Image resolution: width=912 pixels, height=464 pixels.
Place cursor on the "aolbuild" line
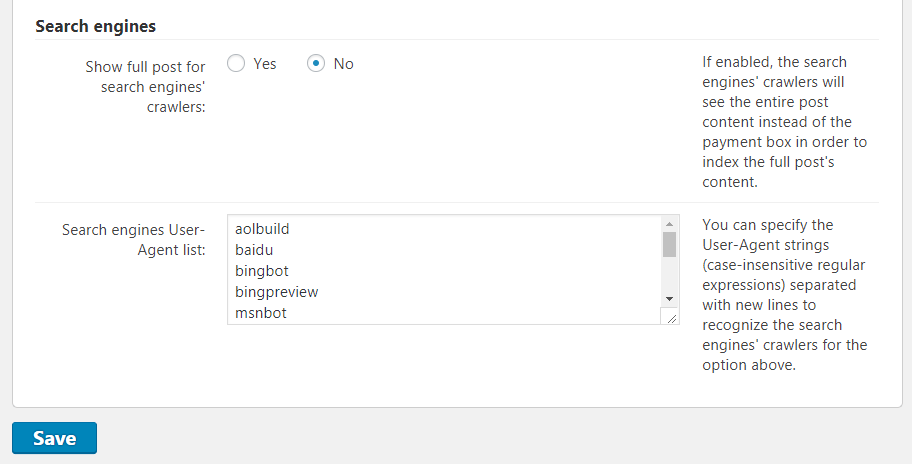pos(262,229)
